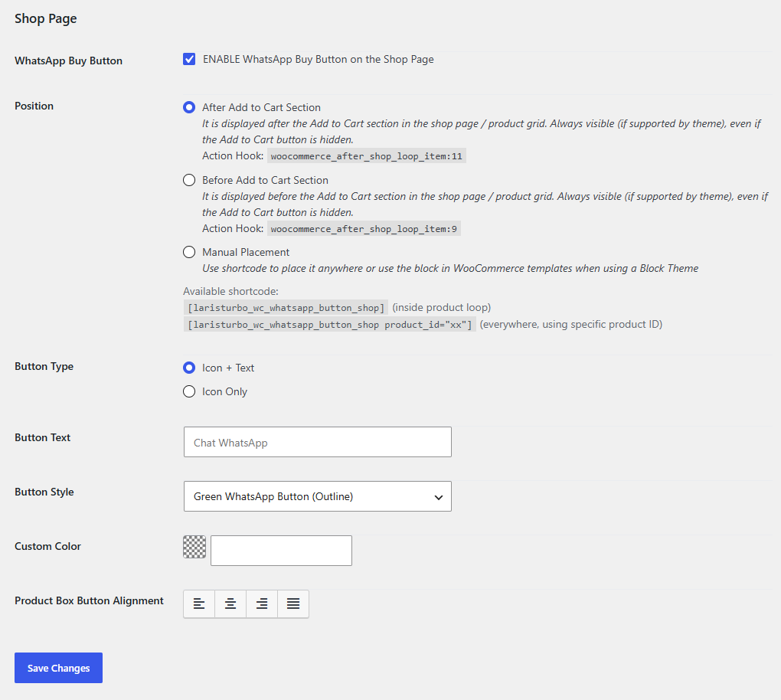Choose Before Add to Cart Section position

[189, 180]
